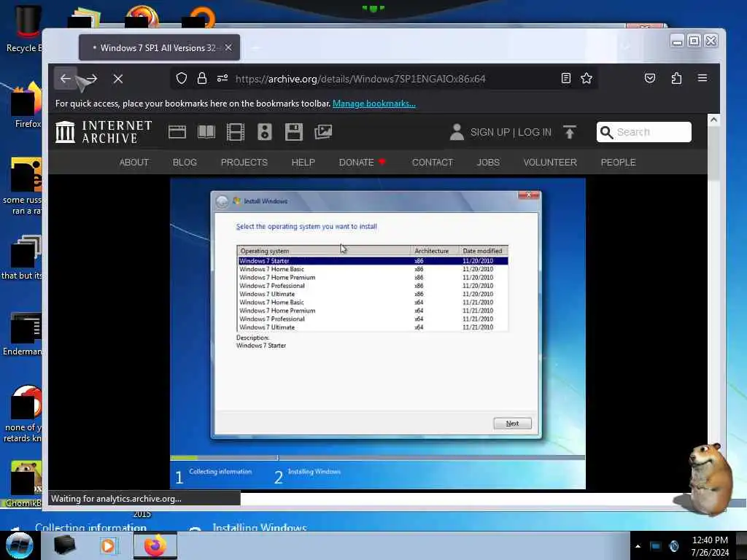Open the Texts book icon
Image resolution: width=747 pixels, height=560 pixels.
point(206,132)
